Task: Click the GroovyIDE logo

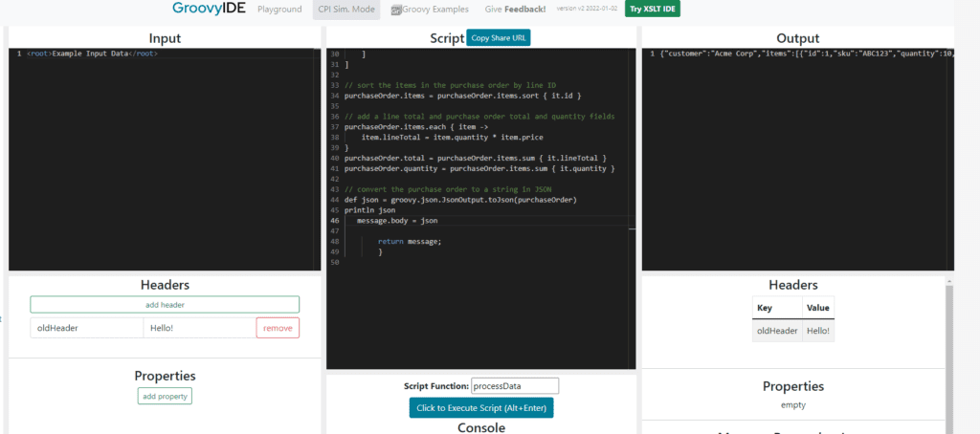Action: click(x=209, y=9)
